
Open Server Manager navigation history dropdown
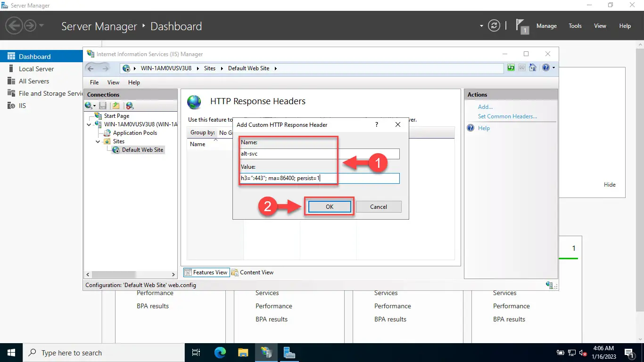point(41,25)
